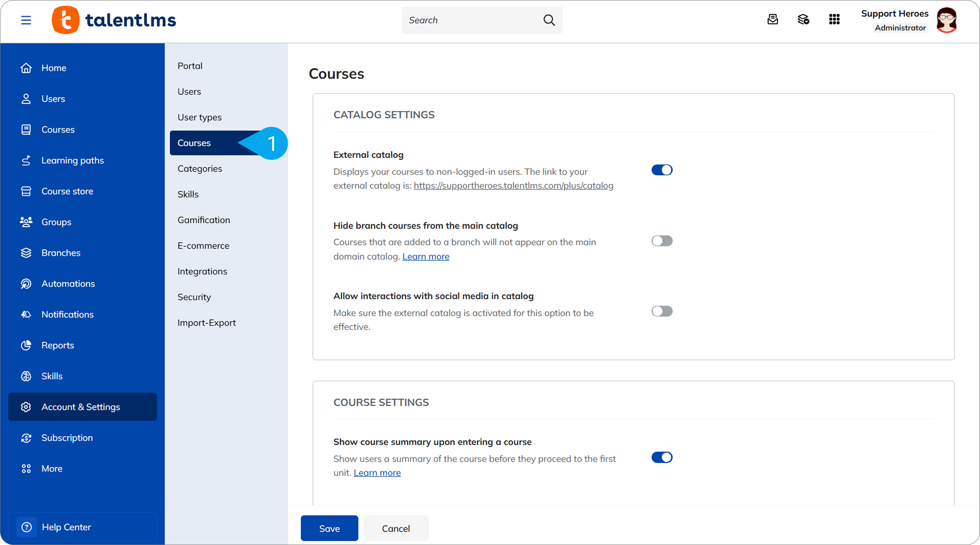Click the Notifications label
The height and width of the screenshot is (545, 980).
click(x=67, y=315)
